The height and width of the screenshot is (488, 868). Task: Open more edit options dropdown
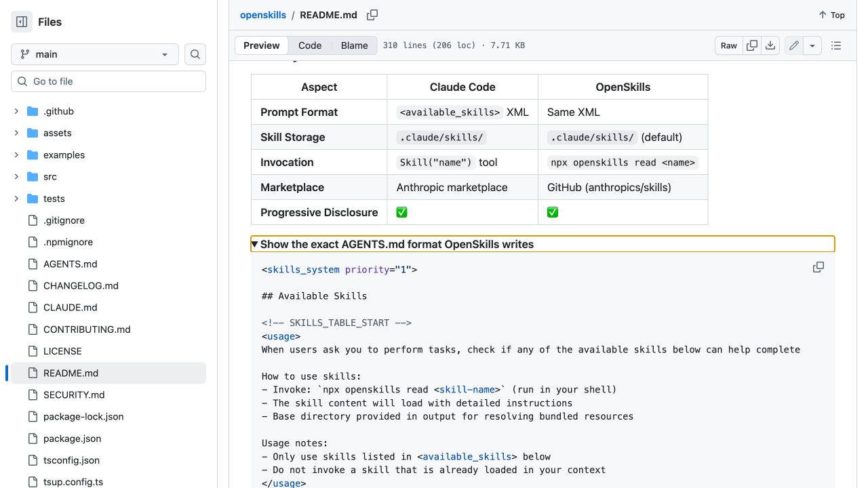[812, 45]
